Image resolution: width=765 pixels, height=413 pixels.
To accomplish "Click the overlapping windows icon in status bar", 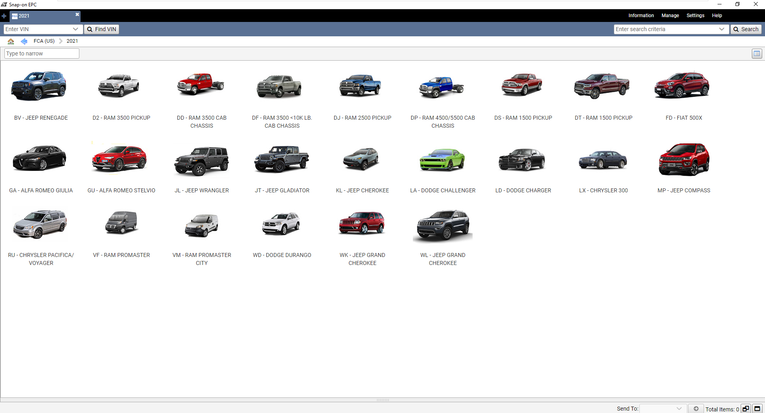I will [746, 408].
